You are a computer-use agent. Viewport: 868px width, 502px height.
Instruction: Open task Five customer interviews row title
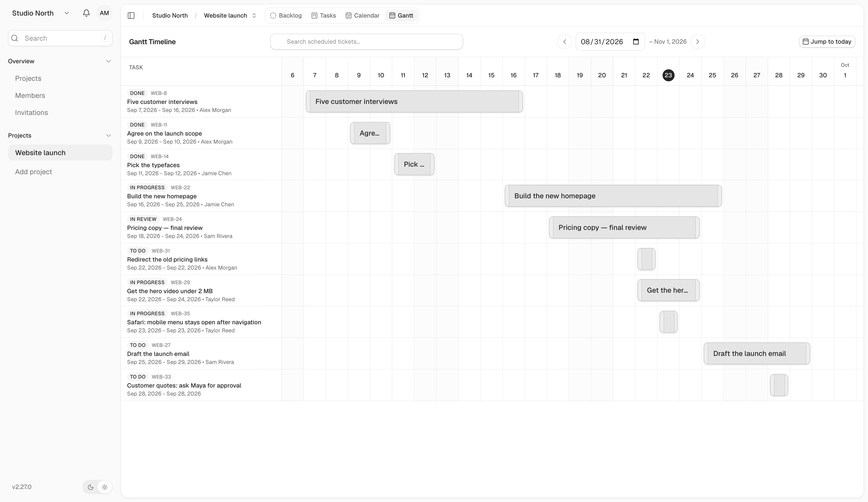click(x=162, y=102)
